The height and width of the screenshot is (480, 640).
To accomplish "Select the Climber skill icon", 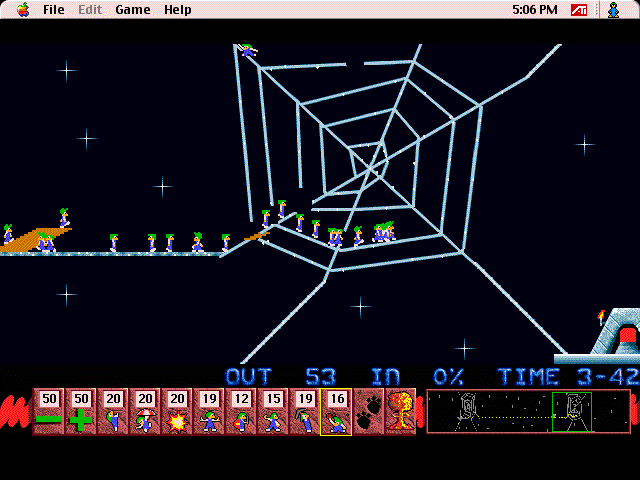I will 113,412.
